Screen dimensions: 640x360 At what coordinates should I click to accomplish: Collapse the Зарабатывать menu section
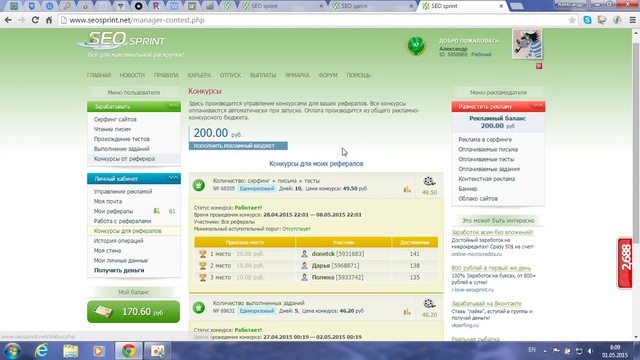click(173, 106)
